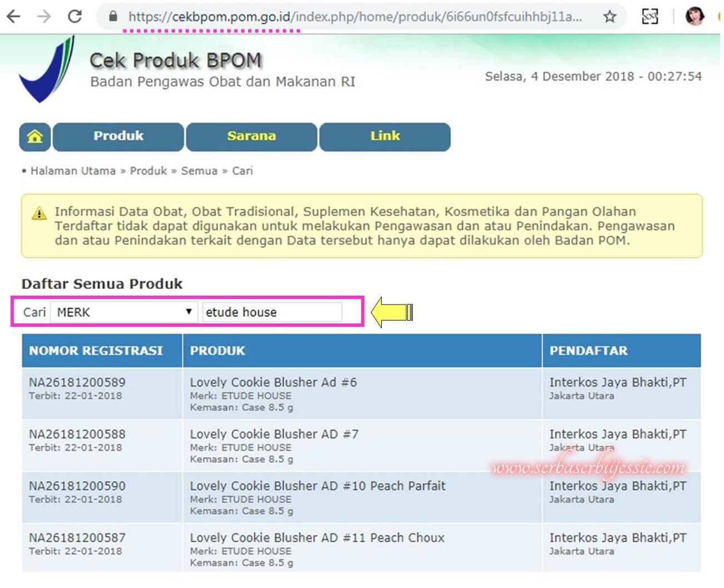Click Interkos Jaya Bhakti,PT in the Peach Choux row
This screenshot has height=588, width=724.
tap(618, 537)
